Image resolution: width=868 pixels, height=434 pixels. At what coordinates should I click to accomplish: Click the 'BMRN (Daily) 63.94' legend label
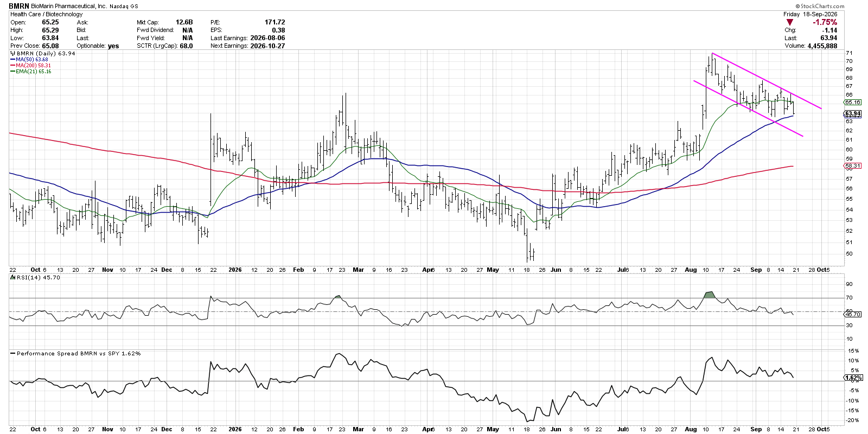pyautogui.click(x=46, y=54)
